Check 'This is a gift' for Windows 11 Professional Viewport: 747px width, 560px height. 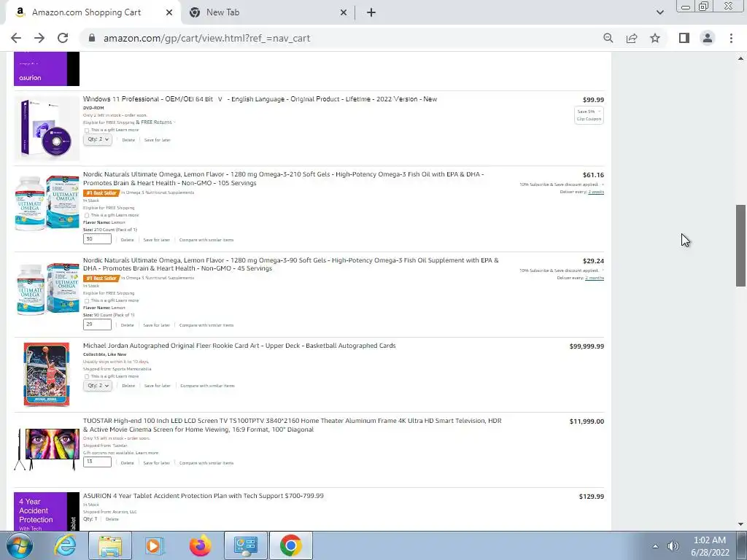87,130
